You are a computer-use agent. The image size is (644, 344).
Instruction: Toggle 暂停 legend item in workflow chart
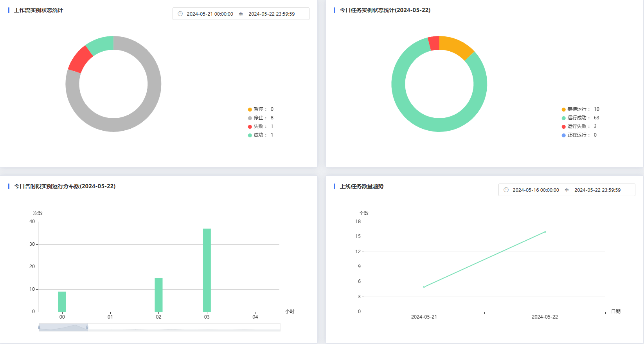pyautogui.click(x=261, y=109)
